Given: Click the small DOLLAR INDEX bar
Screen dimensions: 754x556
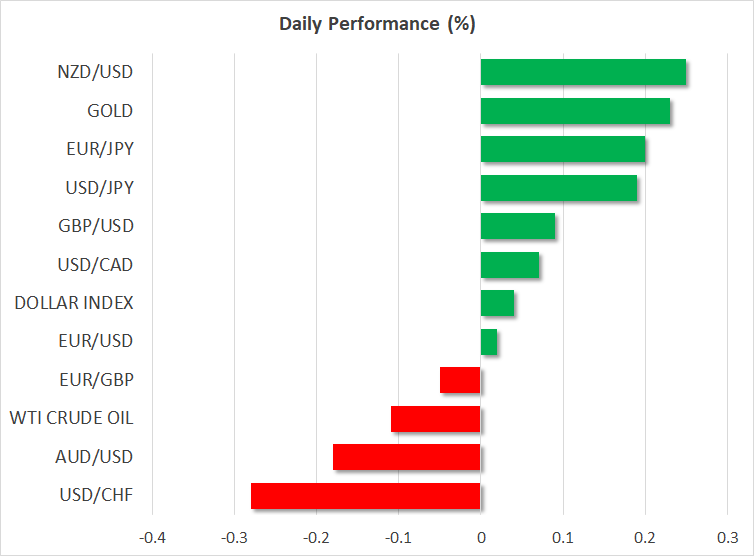Looking at the screenshot, I should point(497,303).
